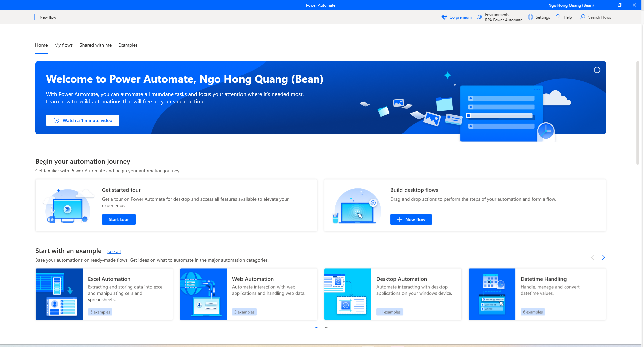The width and height of the screenshot is (644, 347).
Task: Open See all examples link
Action: [x=114, y=251]
